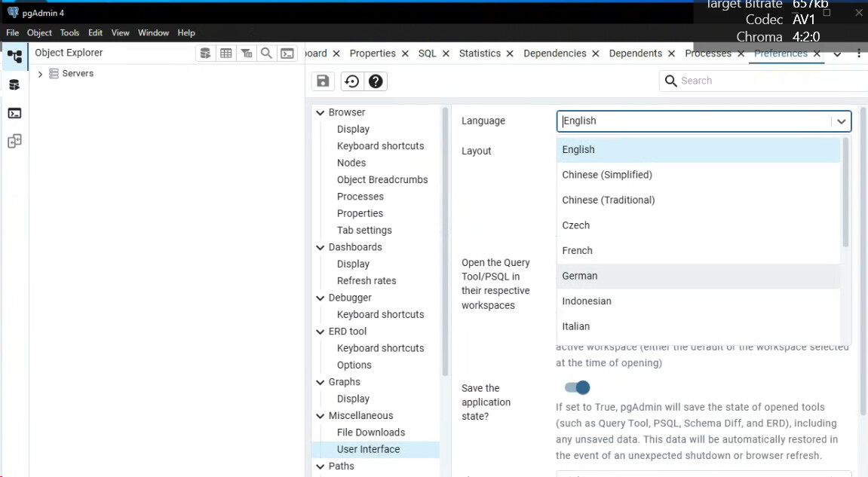Switch to the Statistics tab
Viewport: 868px width, 477px height.
point(480,54)
